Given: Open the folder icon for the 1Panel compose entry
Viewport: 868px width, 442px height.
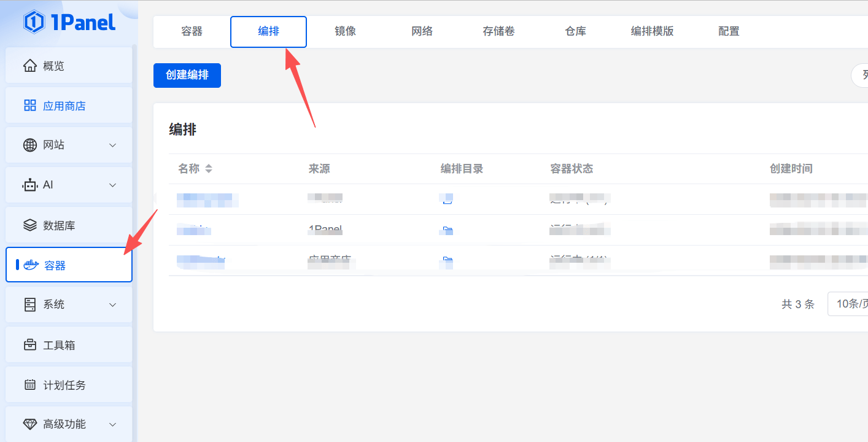Looking at the screenshot, I should click(x=447, y=230).
